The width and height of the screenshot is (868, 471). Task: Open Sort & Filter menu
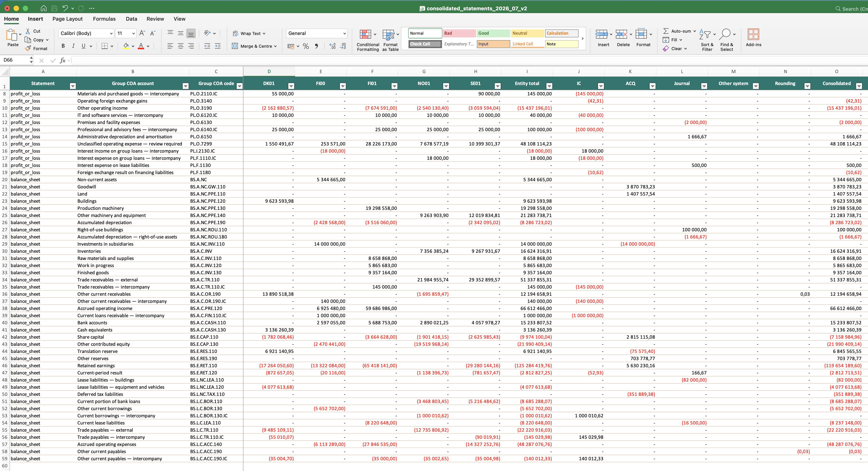coord(707,40)
